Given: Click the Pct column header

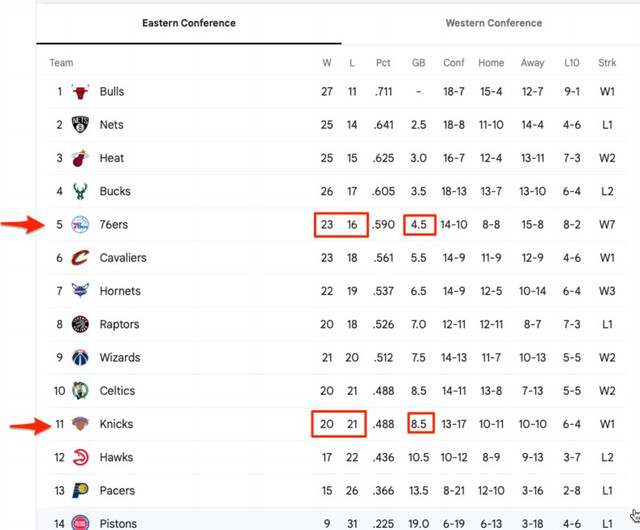Looking at the screenshot, I should tap(383, 62).
